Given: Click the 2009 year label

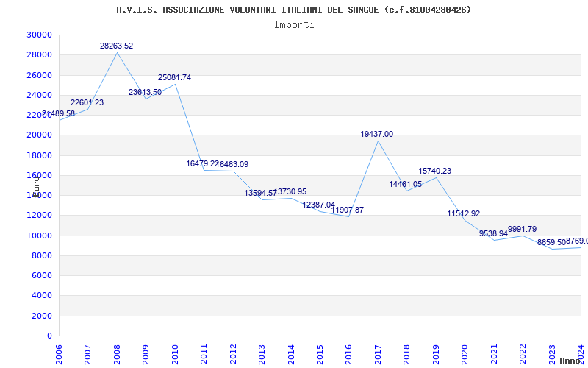Looking at the screenshot, I should pos(146,354).
